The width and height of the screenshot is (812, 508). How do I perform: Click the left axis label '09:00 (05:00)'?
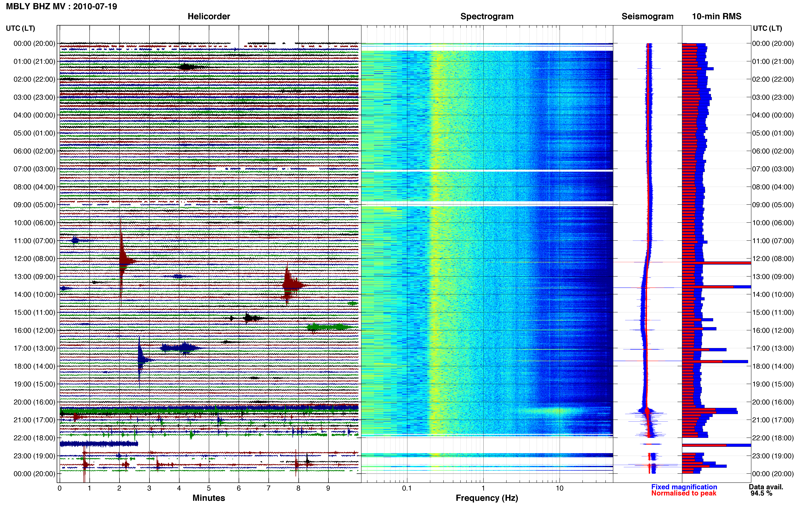click(34, 205)
